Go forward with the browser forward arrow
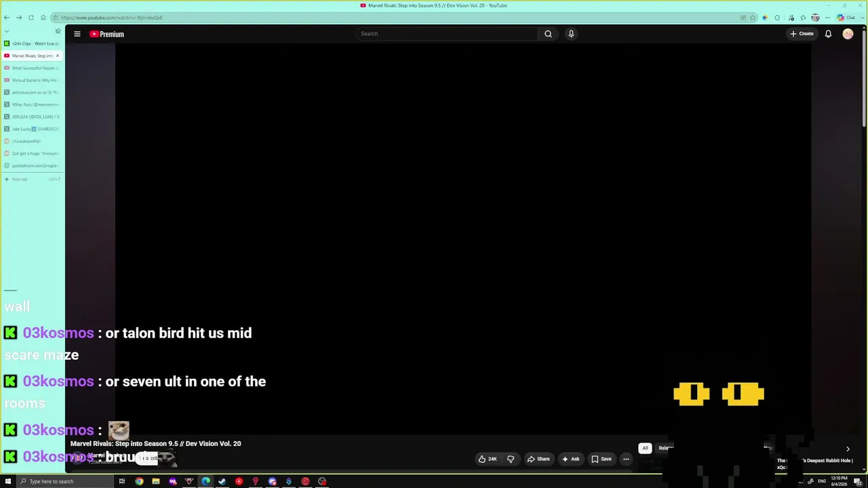Image resolution: width=868 pixels, height=488 pixels. (19, 18)
